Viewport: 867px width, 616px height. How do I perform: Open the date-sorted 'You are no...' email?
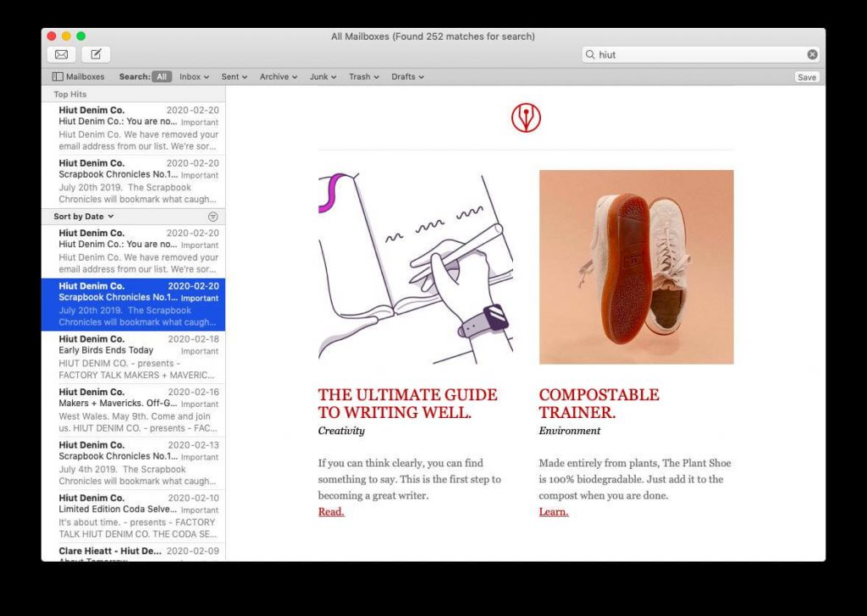(133, 251)
